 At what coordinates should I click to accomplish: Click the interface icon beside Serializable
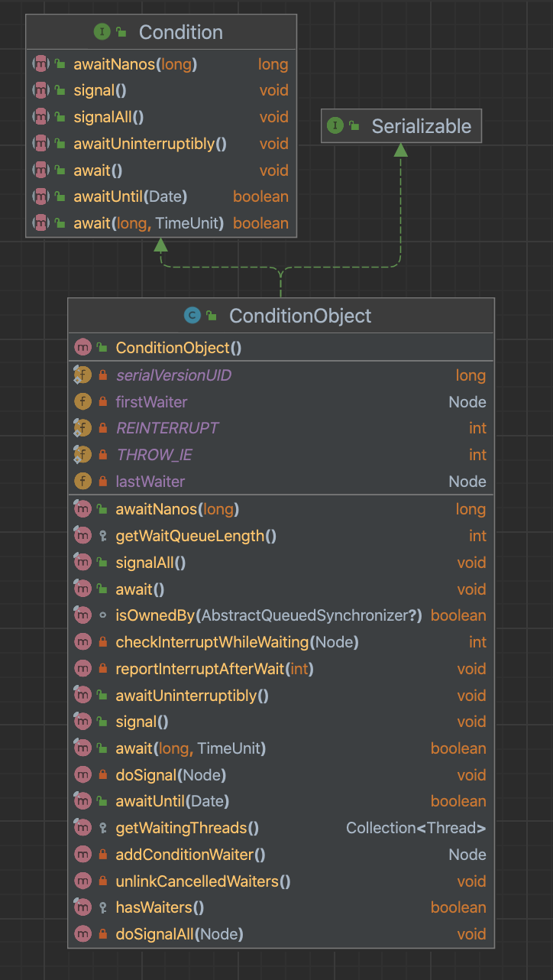tap(335, 126)
